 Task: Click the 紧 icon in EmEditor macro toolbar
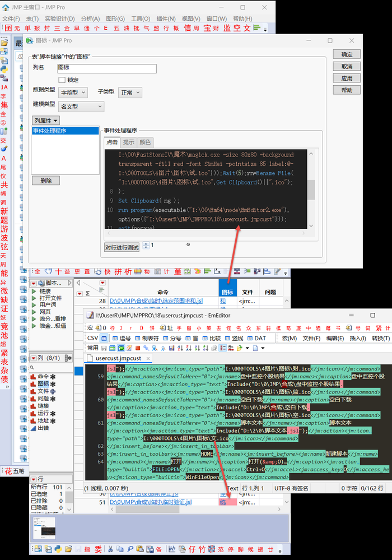click(379, 328)
